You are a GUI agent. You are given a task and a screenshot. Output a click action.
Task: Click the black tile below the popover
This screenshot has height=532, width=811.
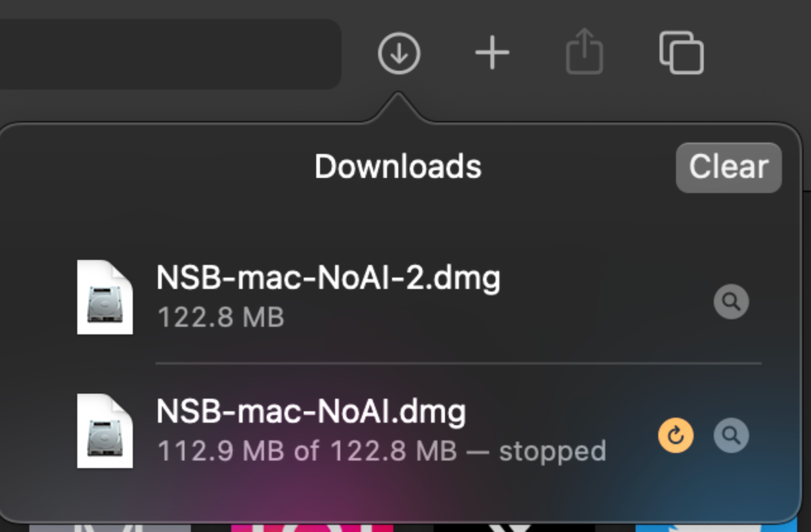click(x=513, y=527)
